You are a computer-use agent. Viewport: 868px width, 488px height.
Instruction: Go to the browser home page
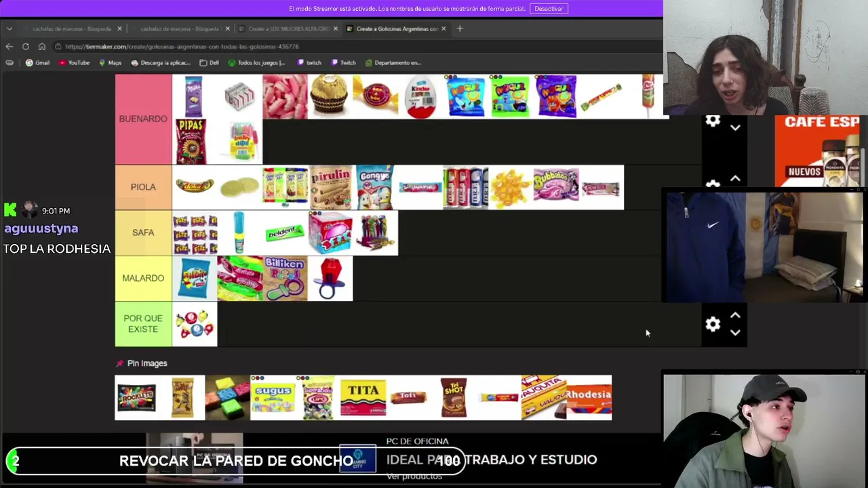(x=41, y=46)
